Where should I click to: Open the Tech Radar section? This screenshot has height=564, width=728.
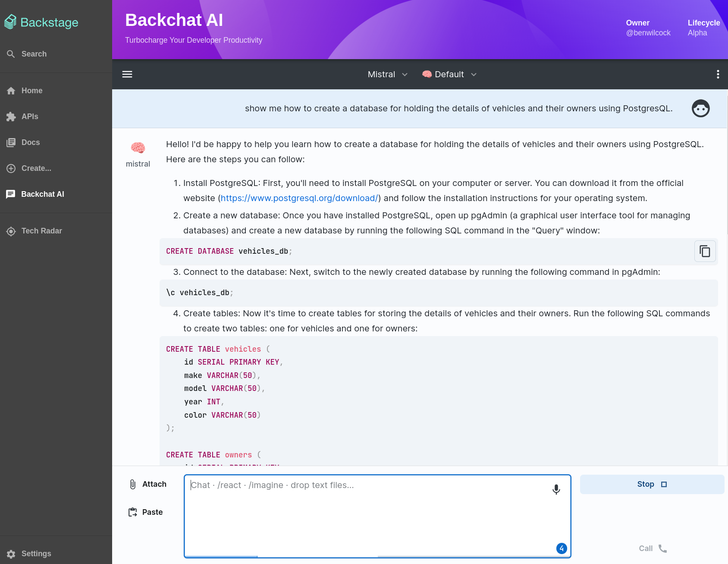[x=42, y=231]
